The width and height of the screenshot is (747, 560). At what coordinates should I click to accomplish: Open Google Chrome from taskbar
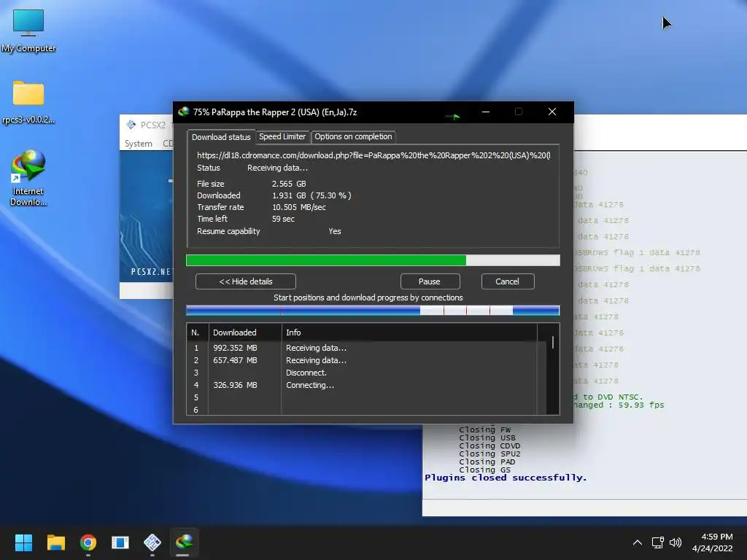pyautogui.click(x=88, y=542)
